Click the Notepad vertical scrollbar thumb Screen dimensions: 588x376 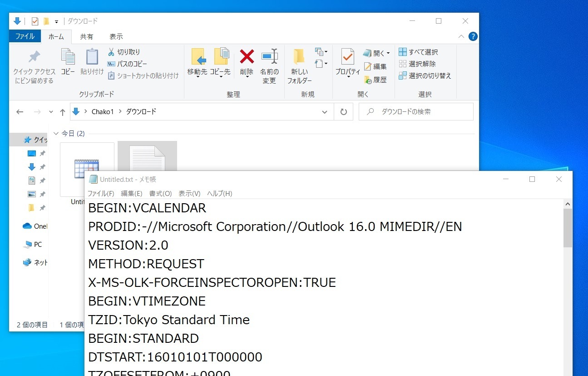click(568, 228)
